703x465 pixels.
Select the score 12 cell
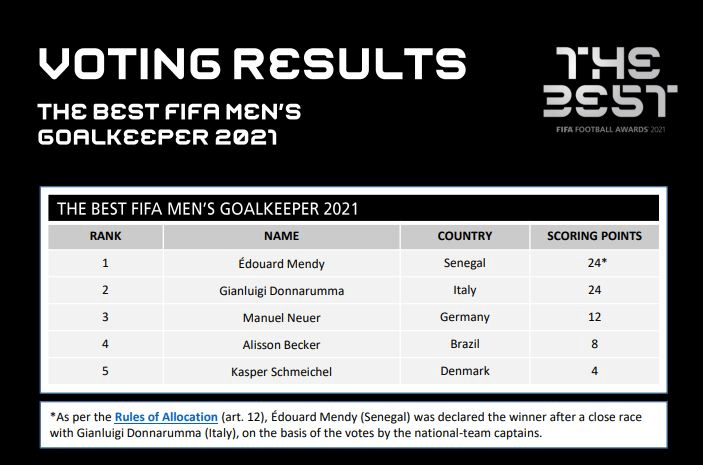(594, 318)
